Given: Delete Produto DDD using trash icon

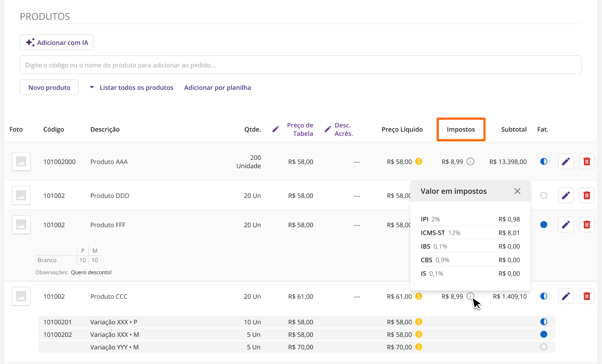Looking at the screenshot, I should [587, 195].
